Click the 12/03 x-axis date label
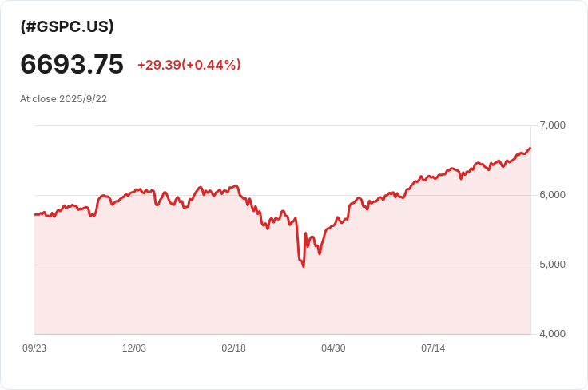Viewport: 588px width, 390px height. [134, 348]
